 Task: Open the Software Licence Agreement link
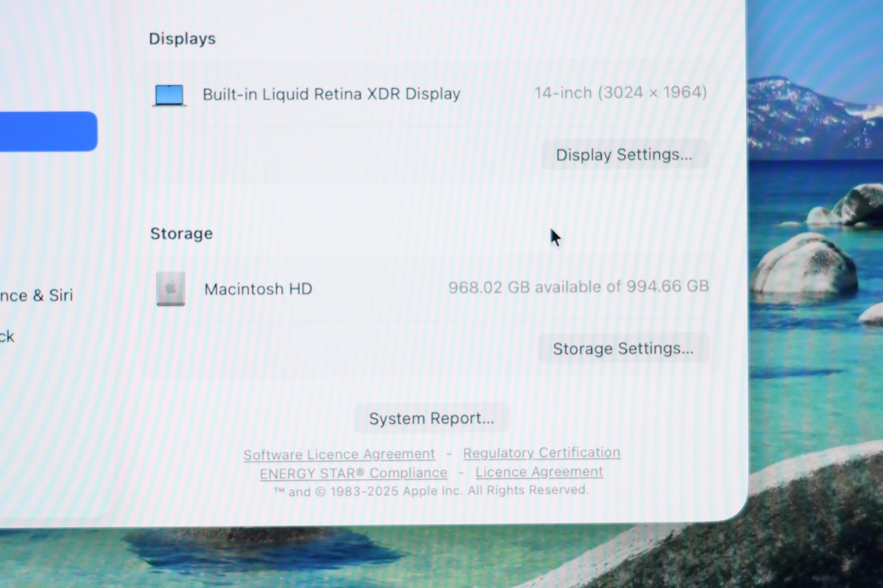(x=339, y=455)
